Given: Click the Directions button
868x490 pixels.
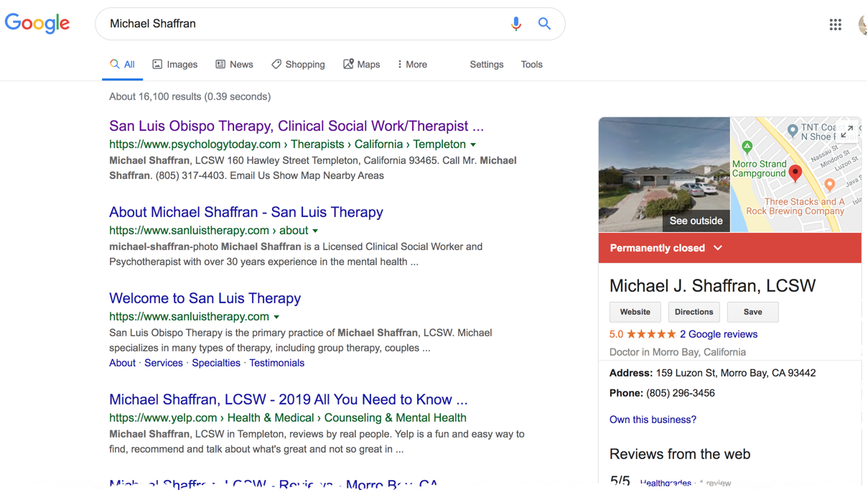Looking at the screenshot, I should 694,312.
